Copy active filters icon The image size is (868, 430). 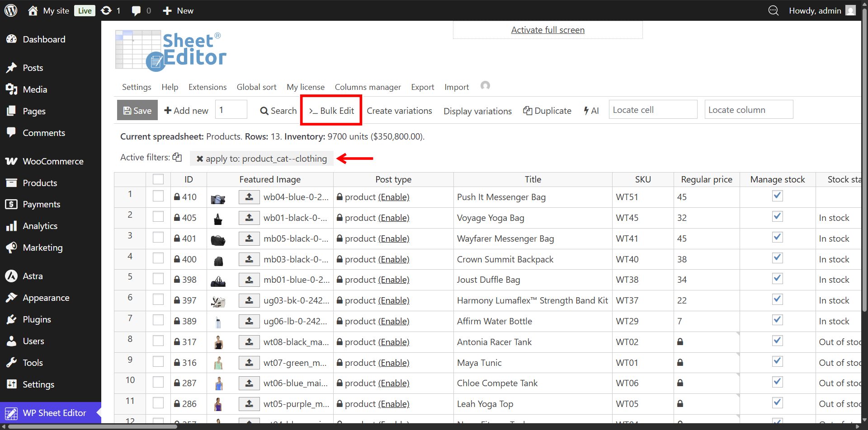point(177,157)
